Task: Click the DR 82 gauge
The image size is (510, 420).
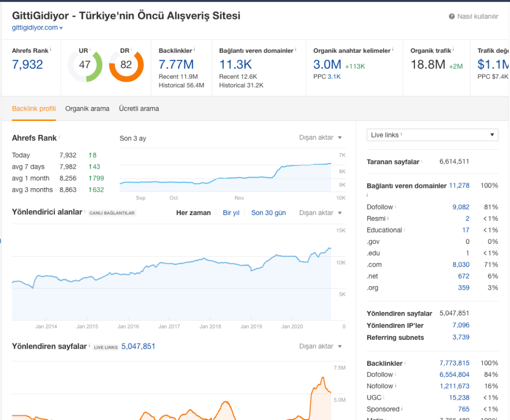Action: coord(126,65)
